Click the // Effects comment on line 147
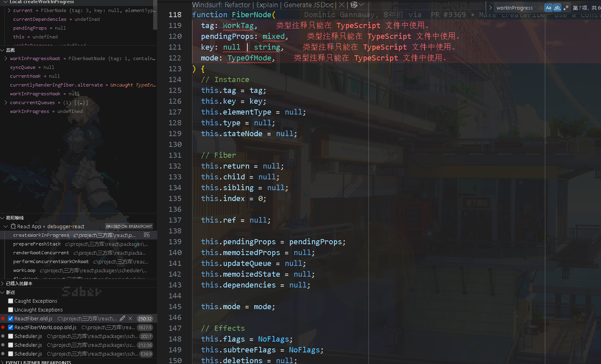Image resolution: width=601 pixels, height=364 pixels. [223, 328]
